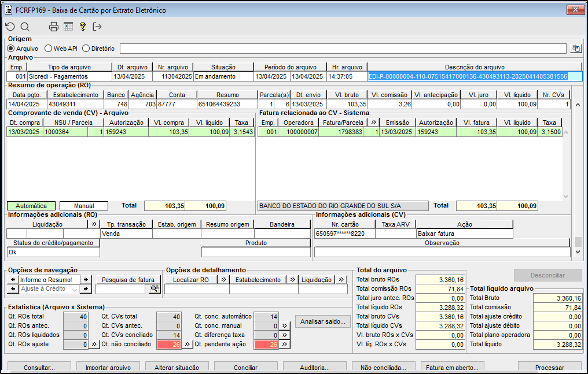Click the Fatura em aberto button
This screenshot has height=374, width=588.
452,367
